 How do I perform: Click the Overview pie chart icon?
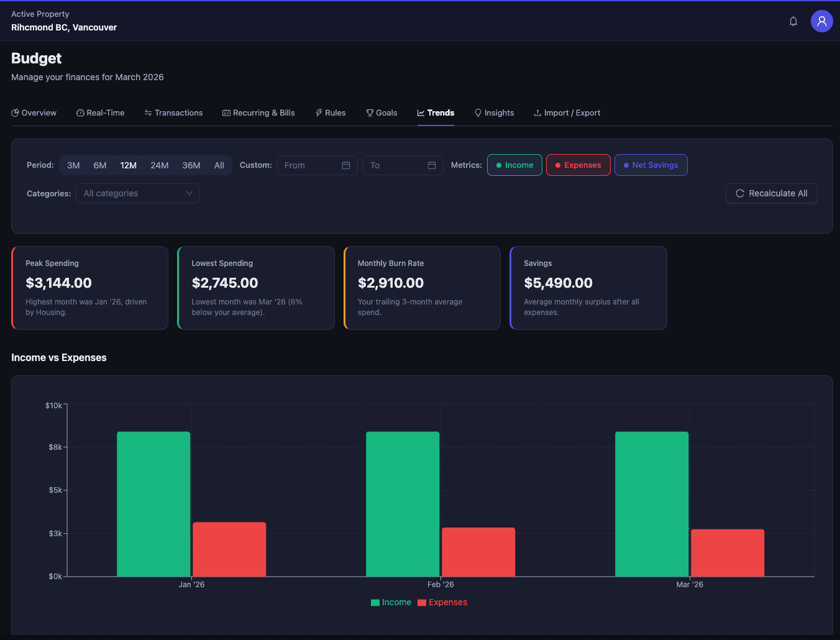point(15,113)
